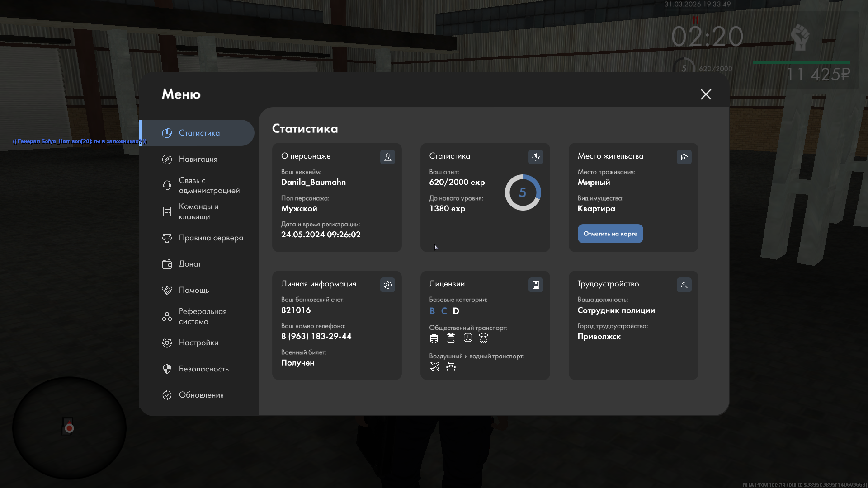Click the profile icon in О персонаже card

[x=387, y=157]
